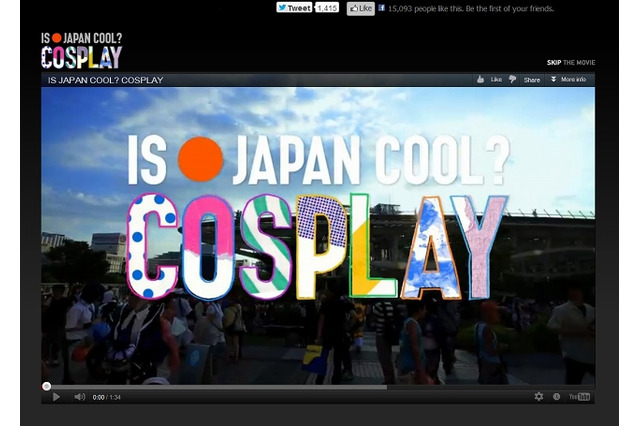This screenshot has height=426, width=640.
Task: Open the Is Japan Cool? Cosplay logo
Action: coord(82,51)
